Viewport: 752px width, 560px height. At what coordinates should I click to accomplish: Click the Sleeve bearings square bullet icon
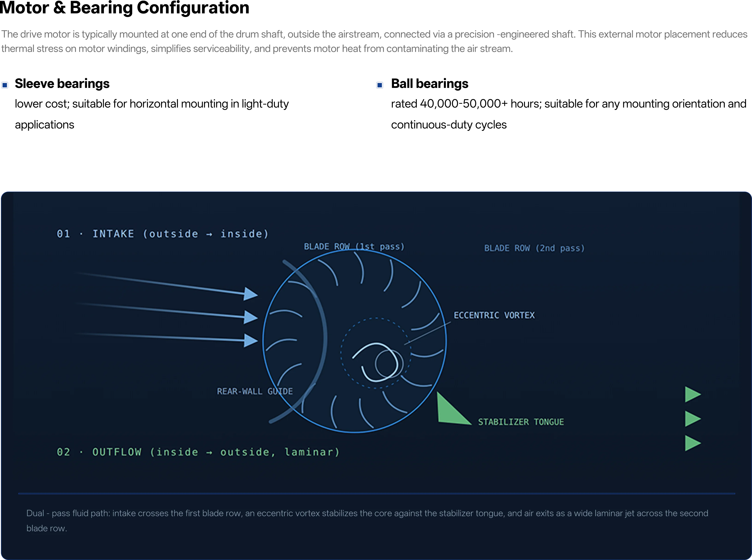(x=5, y=85)
